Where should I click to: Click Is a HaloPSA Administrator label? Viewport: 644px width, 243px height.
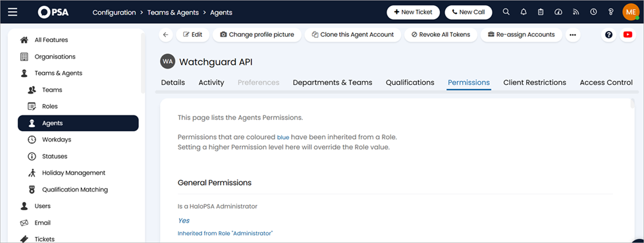click(217, 207)
